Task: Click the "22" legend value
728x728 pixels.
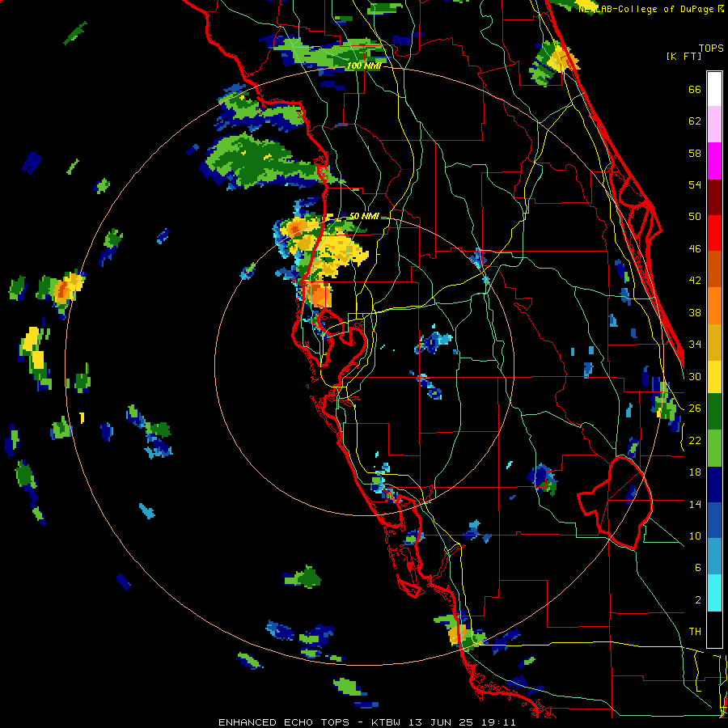Action: 695,440
